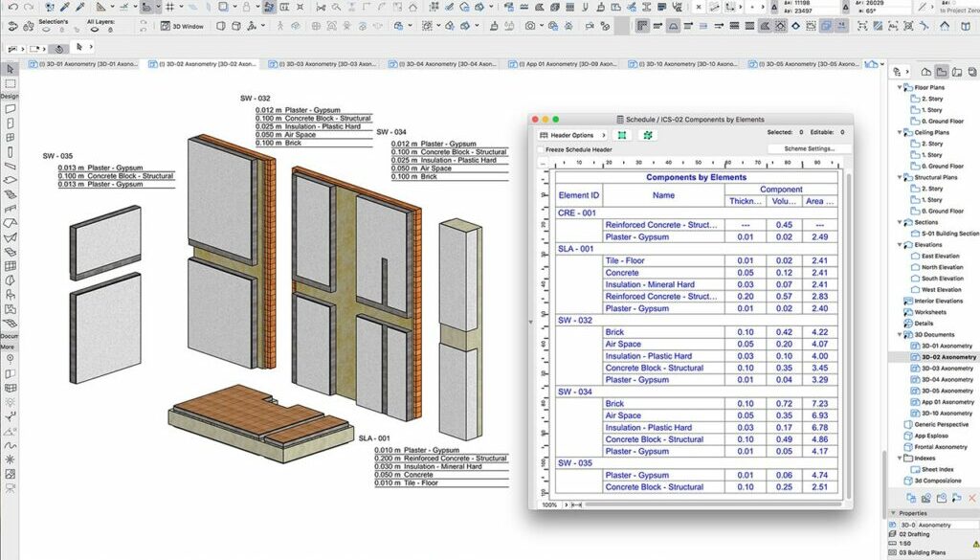Collapse the Ceiling Plans folder
The image size is (980, 560).
tap(900, 132)
